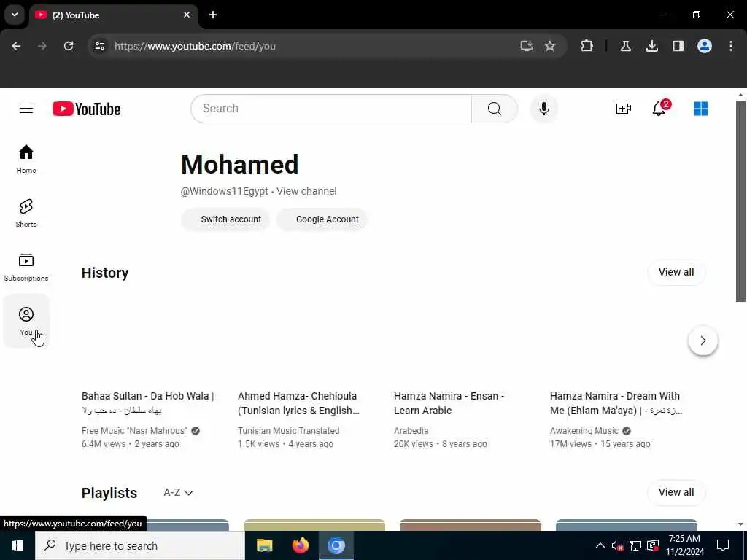Screen dimensions: 747x560
Task: Open the Free Music "Nasr Mahrous" channel
Action: (134, 430)
